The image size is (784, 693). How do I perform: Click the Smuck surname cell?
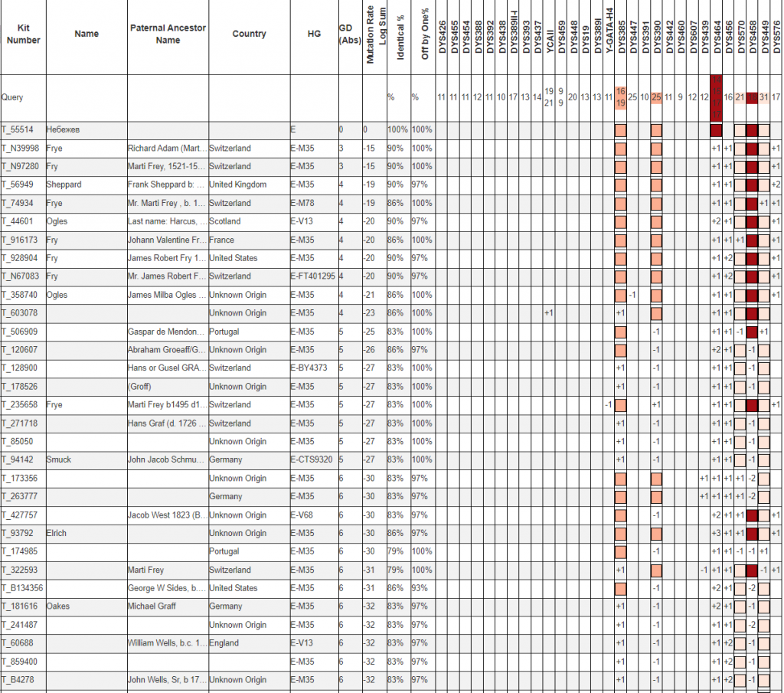58,460
